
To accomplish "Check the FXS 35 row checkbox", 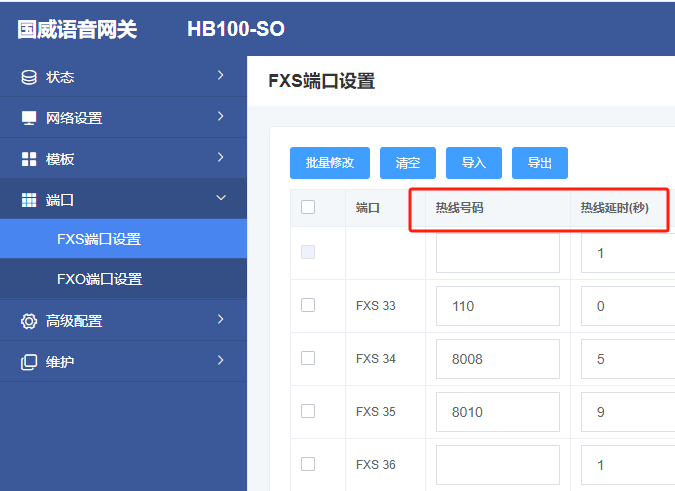I will (308, 411).
